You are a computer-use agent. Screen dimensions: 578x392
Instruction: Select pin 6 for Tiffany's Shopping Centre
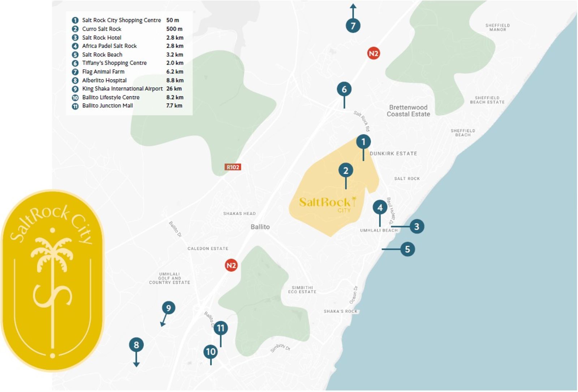344,90
